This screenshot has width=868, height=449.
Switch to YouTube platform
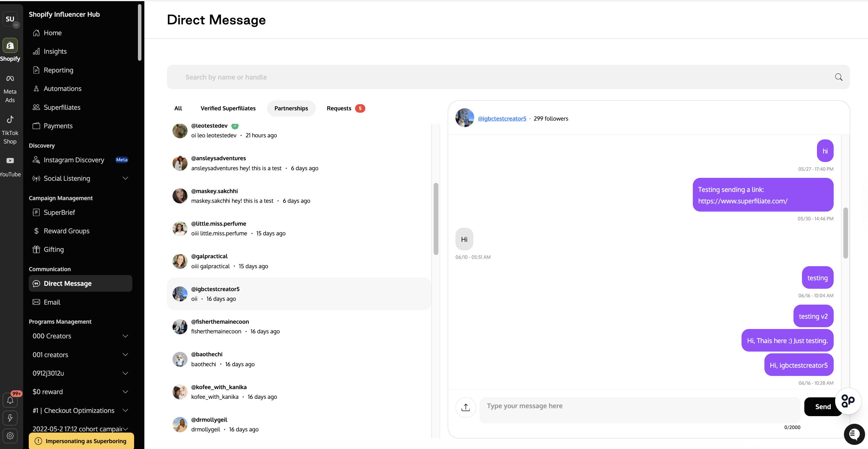coord(10,167)
